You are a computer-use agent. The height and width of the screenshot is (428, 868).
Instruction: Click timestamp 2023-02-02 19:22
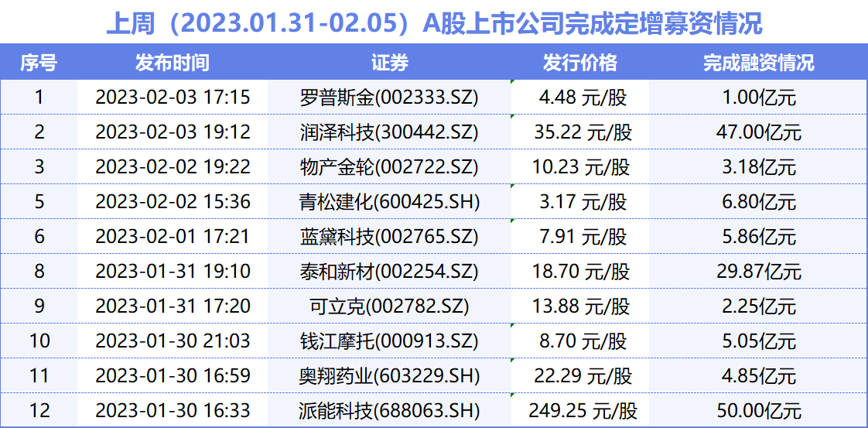pyautogui.click(x=173, y=166)
